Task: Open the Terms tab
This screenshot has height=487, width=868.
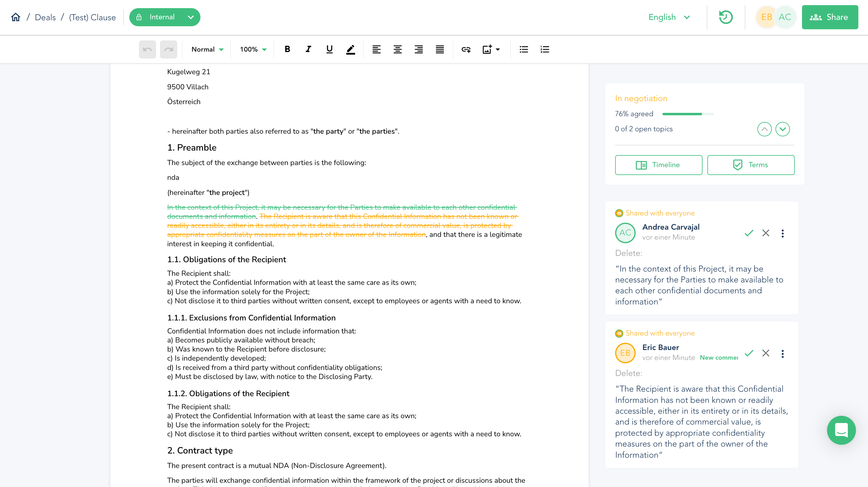Action: tap(750, 165)
